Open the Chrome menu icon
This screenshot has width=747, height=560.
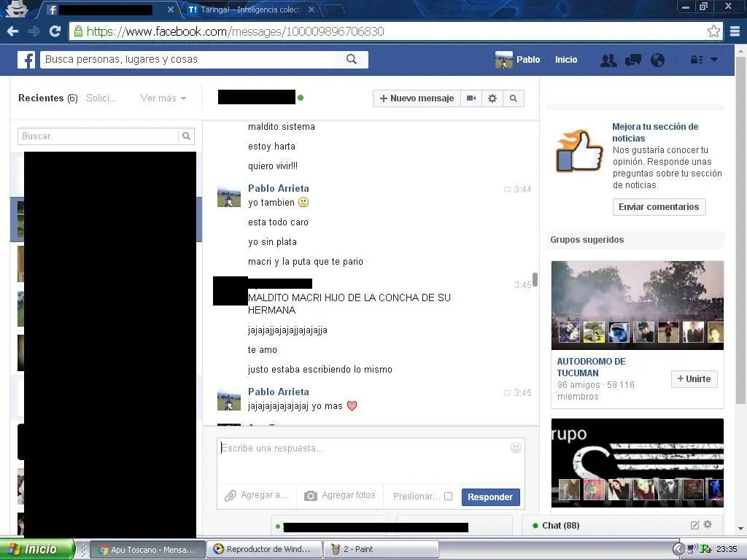[x=735, y=31]
